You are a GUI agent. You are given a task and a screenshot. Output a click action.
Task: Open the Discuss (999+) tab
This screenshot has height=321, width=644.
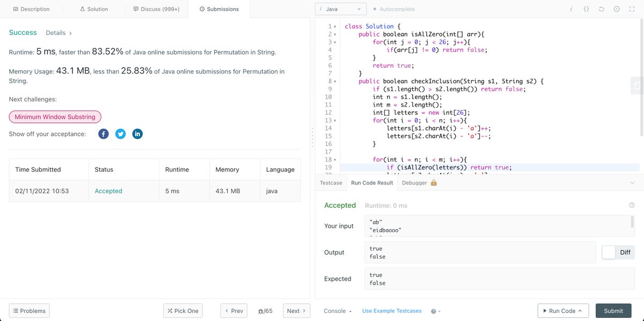pyautogui.click(x=157, y=9)
